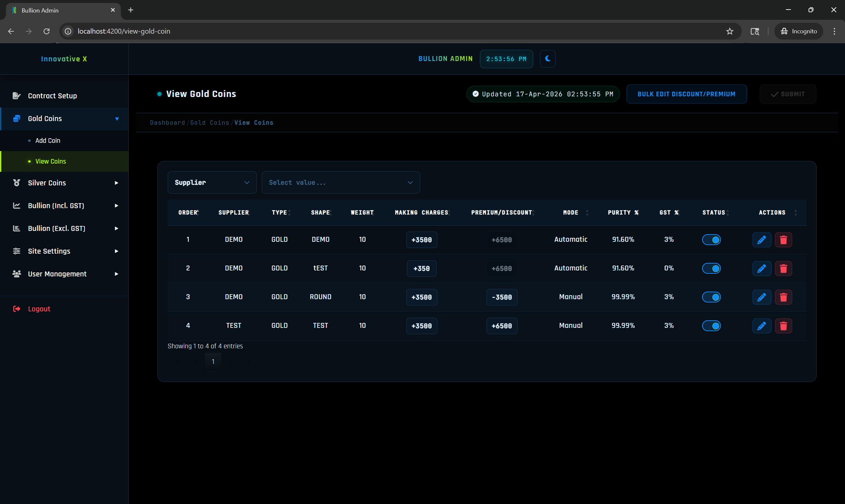Edit the ROUND shape coin row
The image size is (845, 504).
761,297
